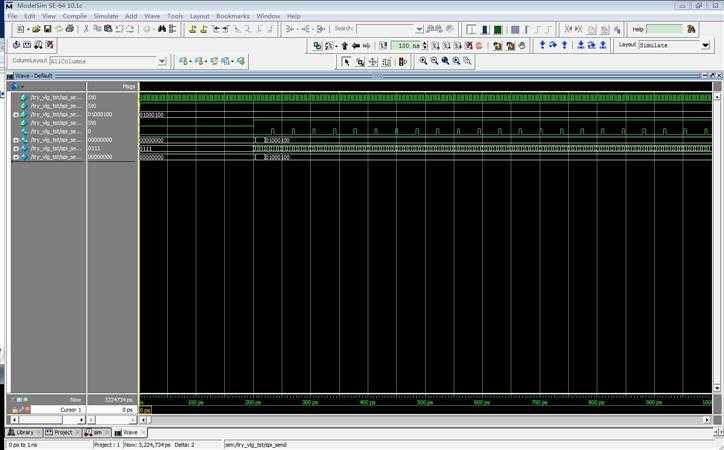
Task: Activate Select Mode arrow pointer tool
Action: [x=347, y=61]
